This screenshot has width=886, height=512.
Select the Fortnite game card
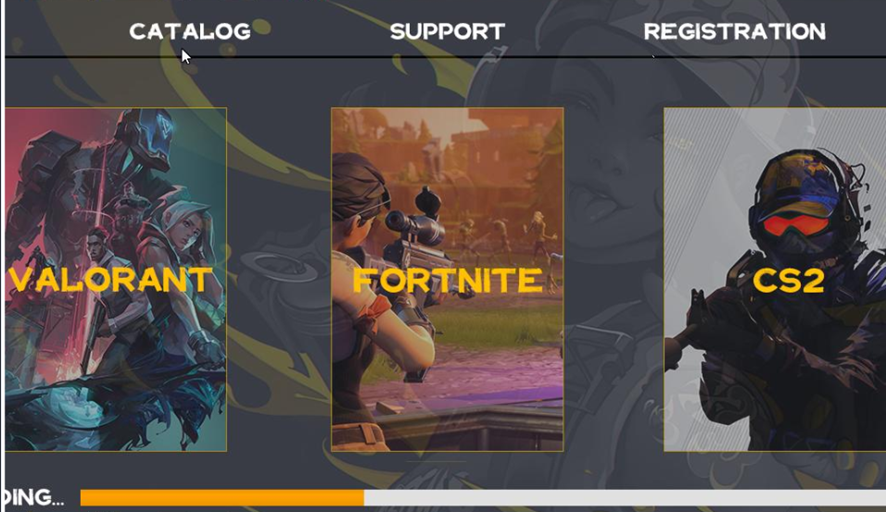coord(447,279)
